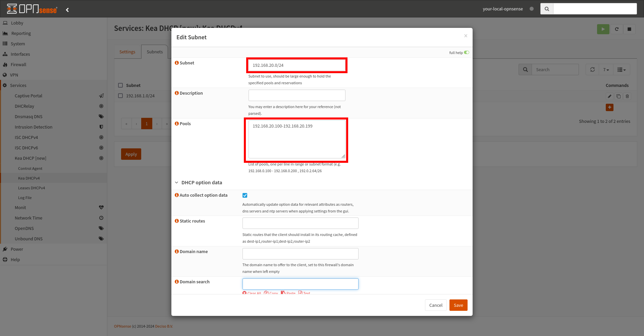Click the grid Search text box
The height and width of the screenshot is (336, 644).
[555, 69]
